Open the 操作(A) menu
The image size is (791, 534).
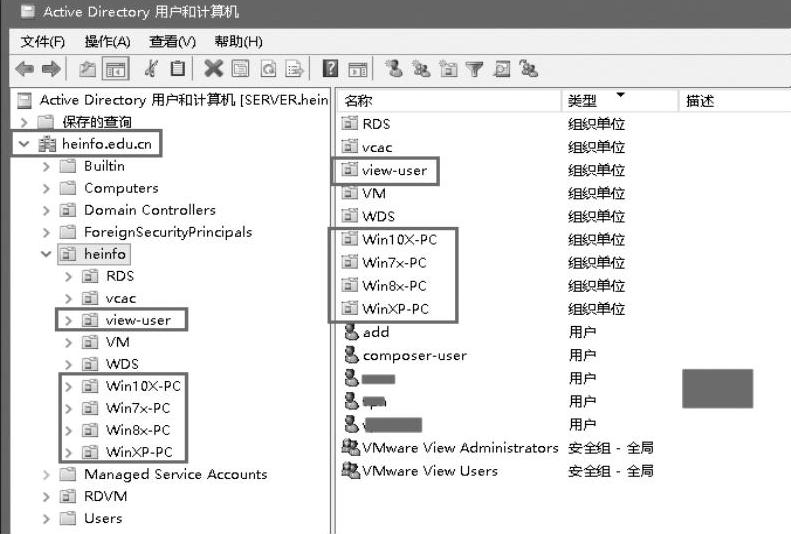[x=107, y=41]
